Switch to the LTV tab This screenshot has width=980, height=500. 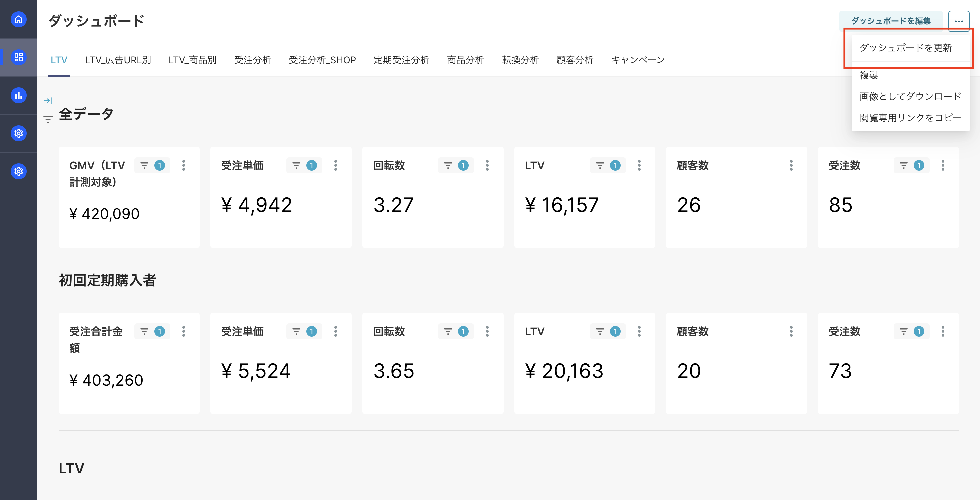(x=59, y=60)
